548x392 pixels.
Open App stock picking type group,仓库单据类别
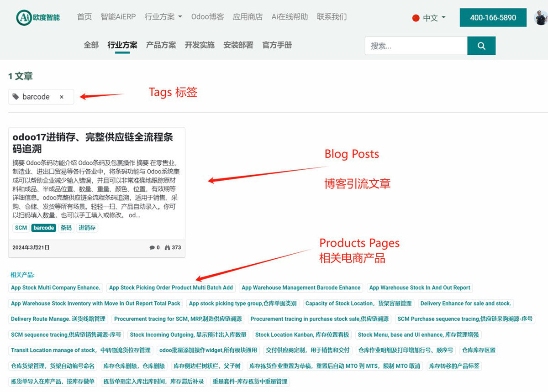tap(243, 303)
